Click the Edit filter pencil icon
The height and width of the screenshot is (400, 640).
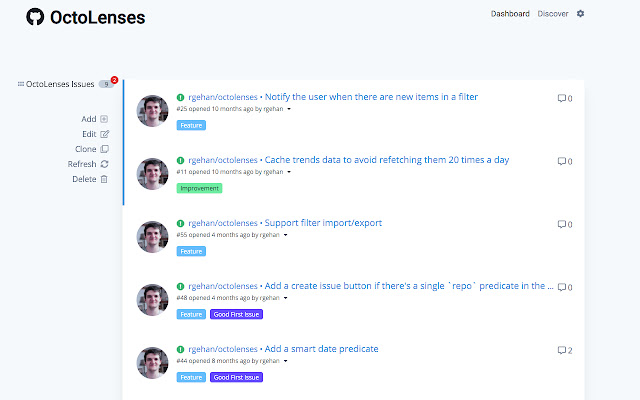(104, 134)
